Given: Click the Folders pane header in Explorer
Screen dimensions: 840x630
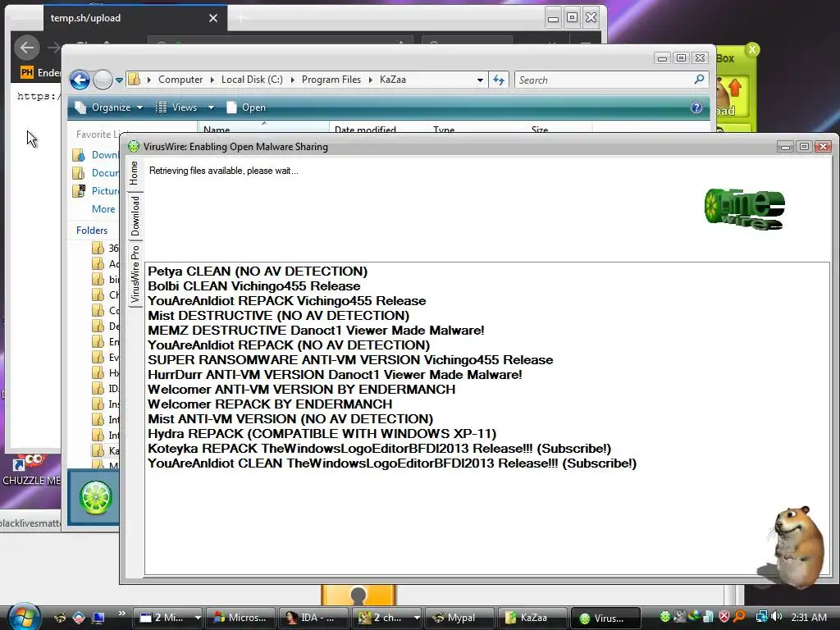Looking at the screenshot, I should [x=92, y=231].
